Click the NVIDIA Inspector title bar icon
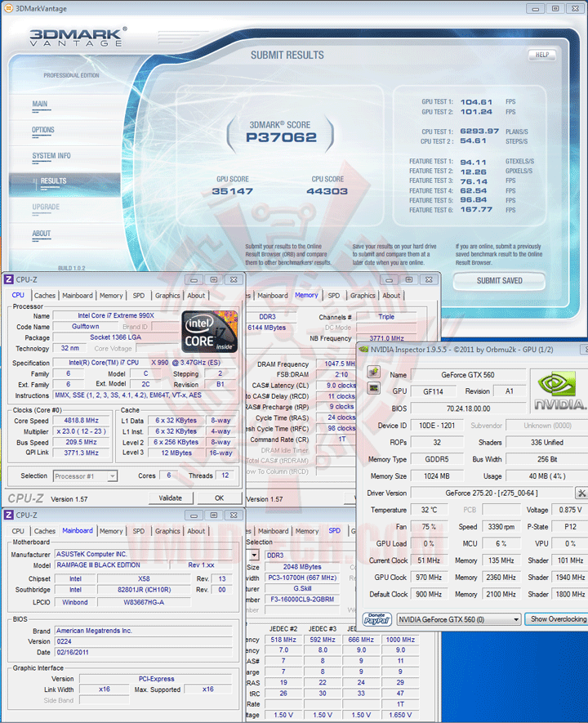 [x=363, y=350]
